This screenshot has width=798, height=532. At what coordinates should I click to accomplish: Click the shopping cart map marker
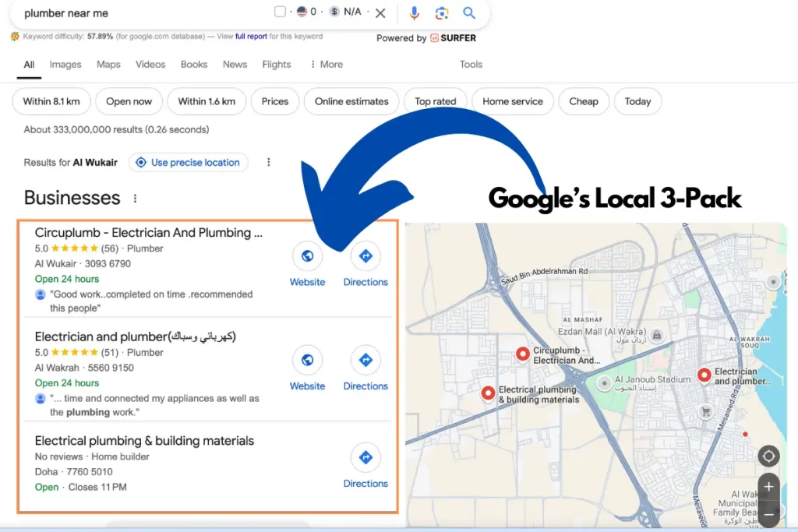tap(705, 412)
